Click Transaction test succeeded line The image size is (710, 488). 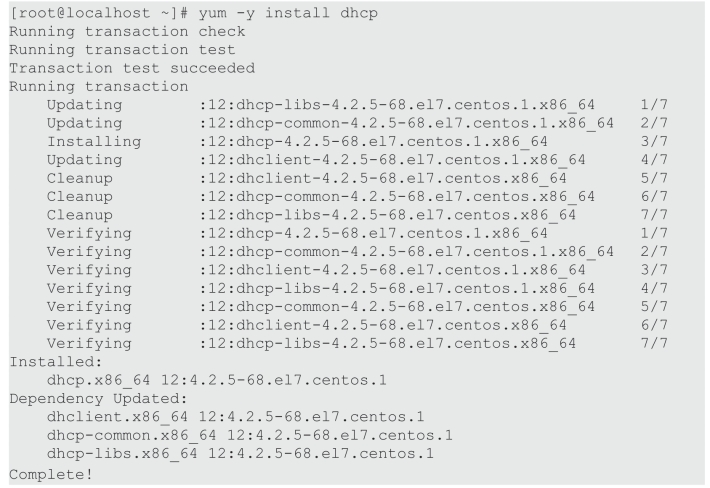[x=132, y=68]
